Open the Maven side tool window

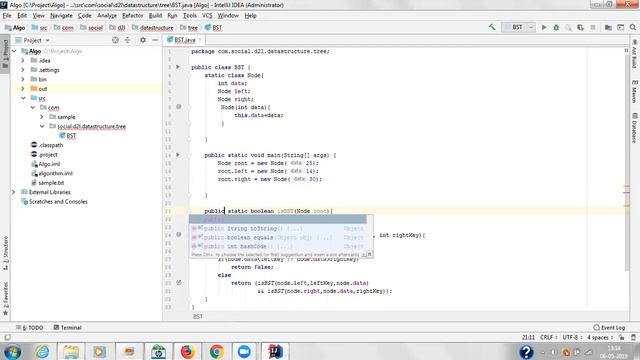point(634,91)
